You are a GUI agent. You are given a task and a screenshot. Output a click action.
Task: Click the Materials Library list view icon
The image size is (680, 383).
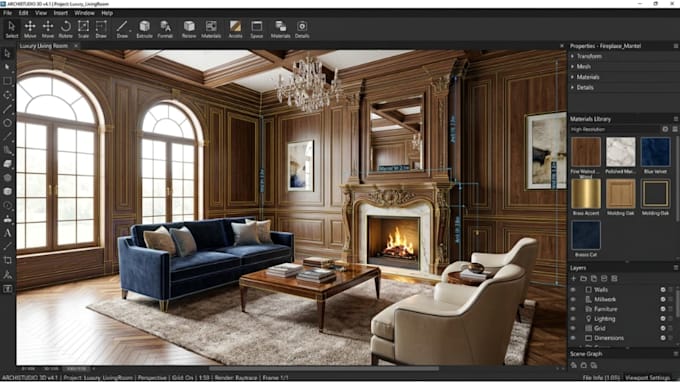pyautogui.click(x=675, y=129)
